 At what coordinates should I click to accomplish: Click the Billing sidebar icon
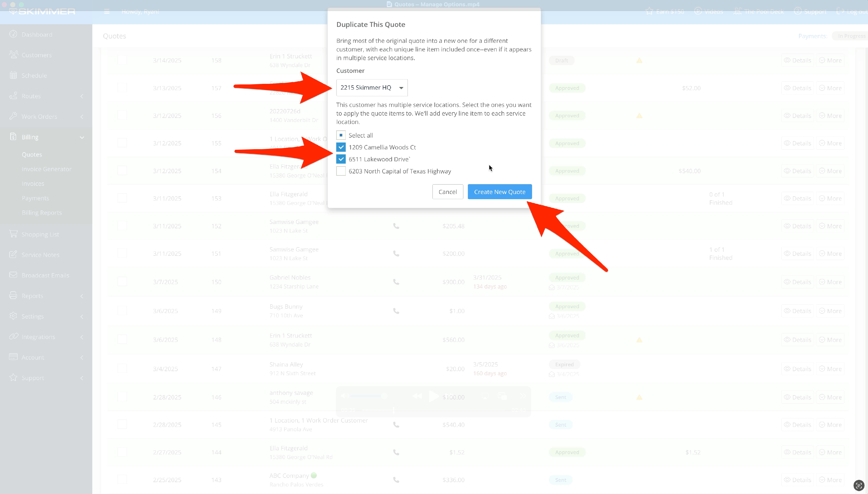[13, 136]
